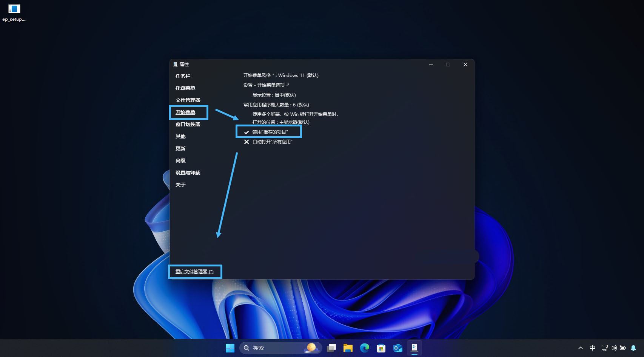Image resolution: width=644 pixels, height=357 pixels.
Task: Change 开始菜单风格 Windows 11 option
Action: (x=281, y=75)
